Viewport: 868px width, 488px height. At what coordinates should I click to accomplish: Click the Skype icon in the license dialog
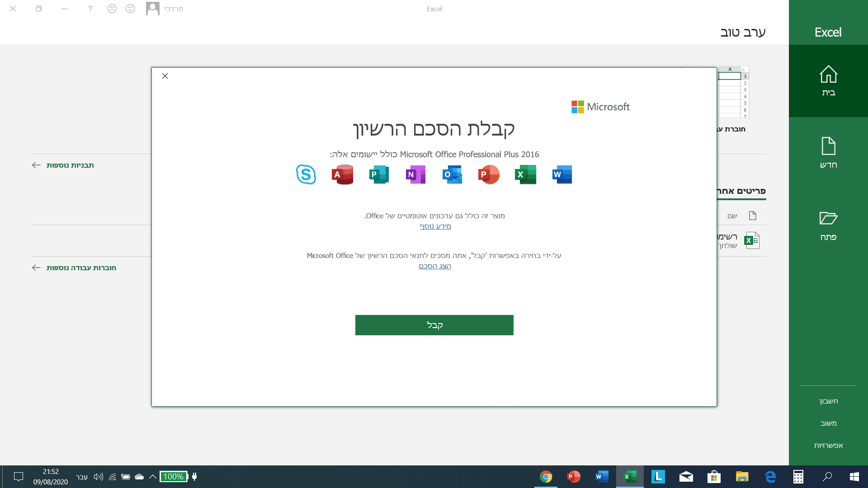coord(307,175)
